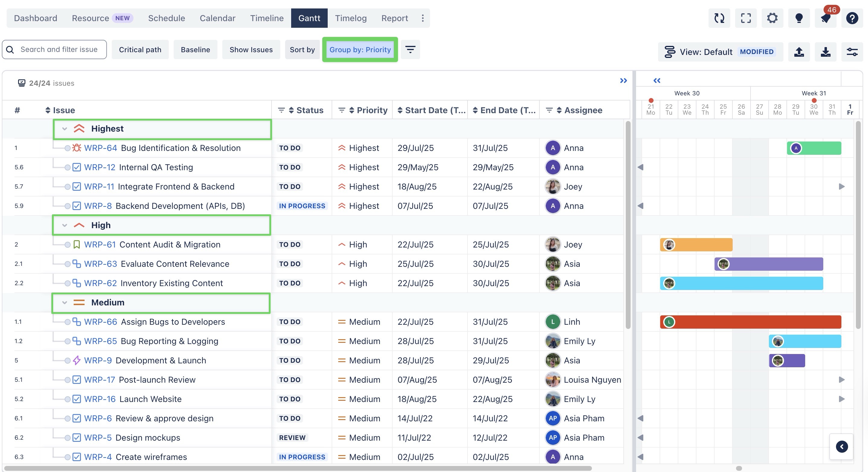Collapse the Highest priority group
Image resolution: width=868 pixels, height=472 pixels.
point(65,129)
